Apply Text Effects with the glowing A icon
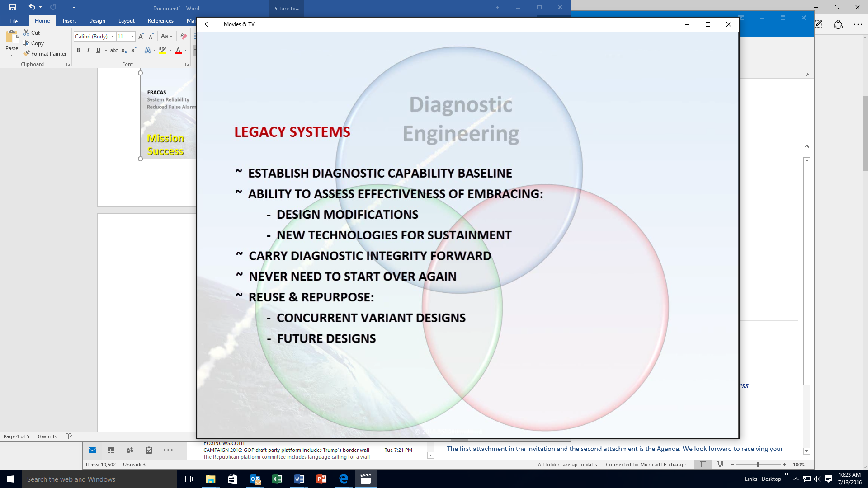Screen dimensions: 868x488 coord(147,50)
